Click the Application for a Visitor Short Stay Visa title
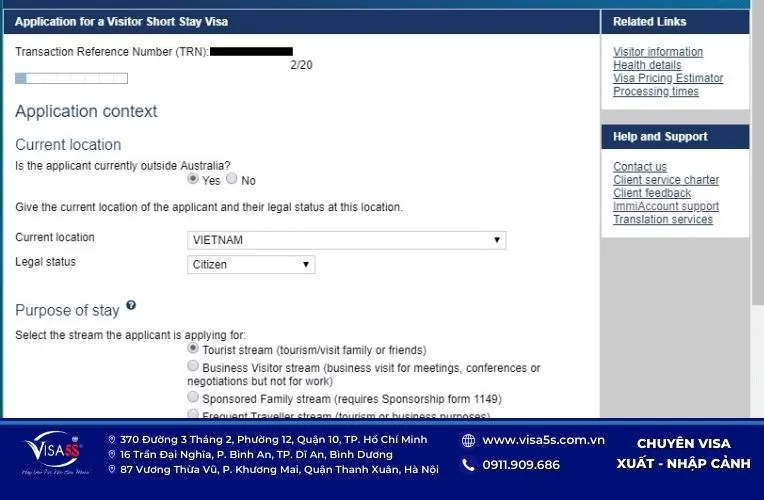This screenshot has width=764, height=500. tap(121, 21)
